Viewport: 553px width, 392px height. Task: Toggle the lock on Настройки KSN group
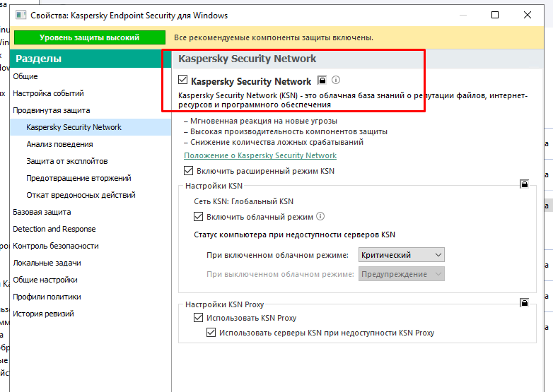click(x=525, y=184)
